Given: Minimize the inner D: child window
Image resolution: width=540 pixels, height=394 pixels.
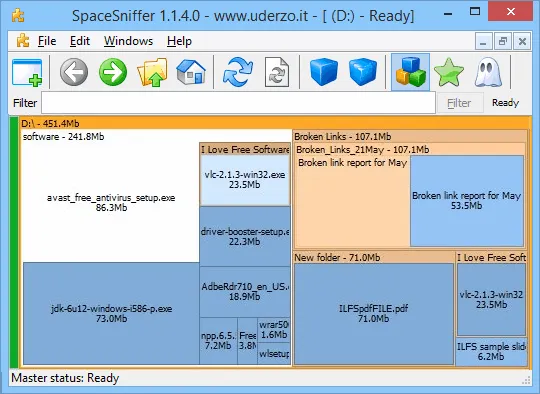Looking at the screenshot, I should pyautogui.click(x=483, y=41).
